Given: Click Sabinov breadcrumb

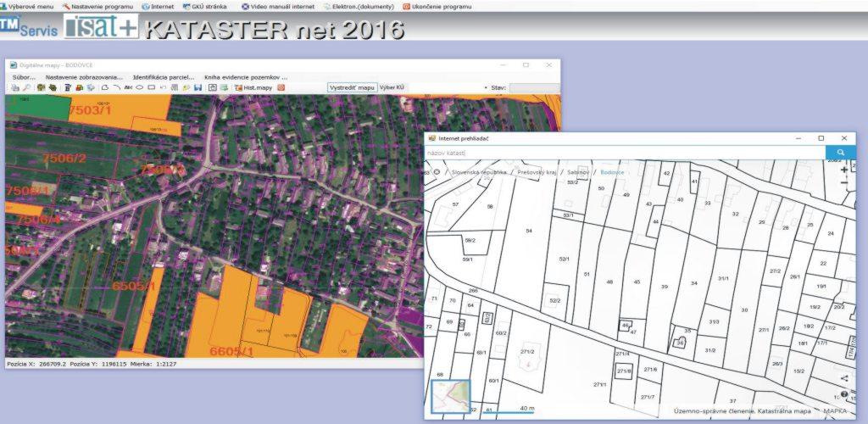Looking at the screenshot, I should coord(577,172).
